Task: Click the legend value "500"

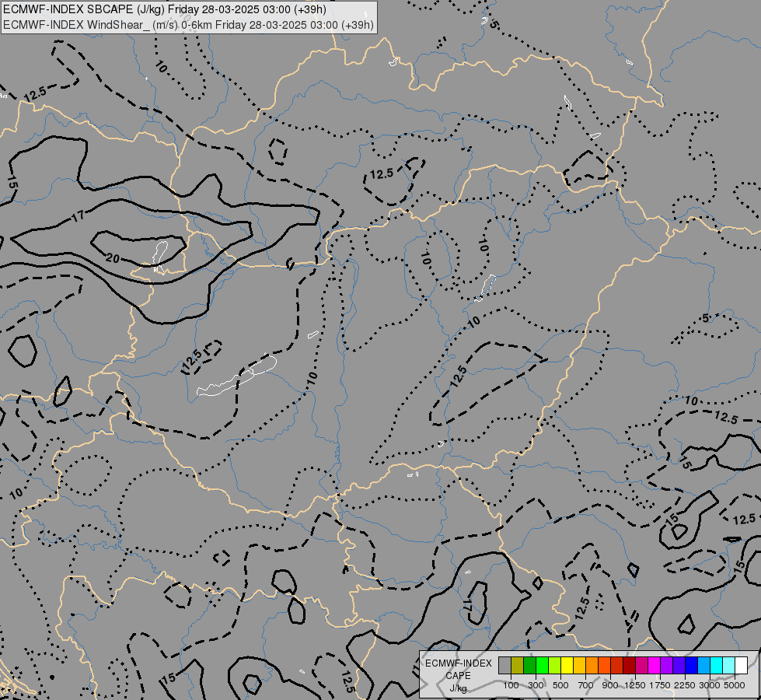Action: coord(560,685)
